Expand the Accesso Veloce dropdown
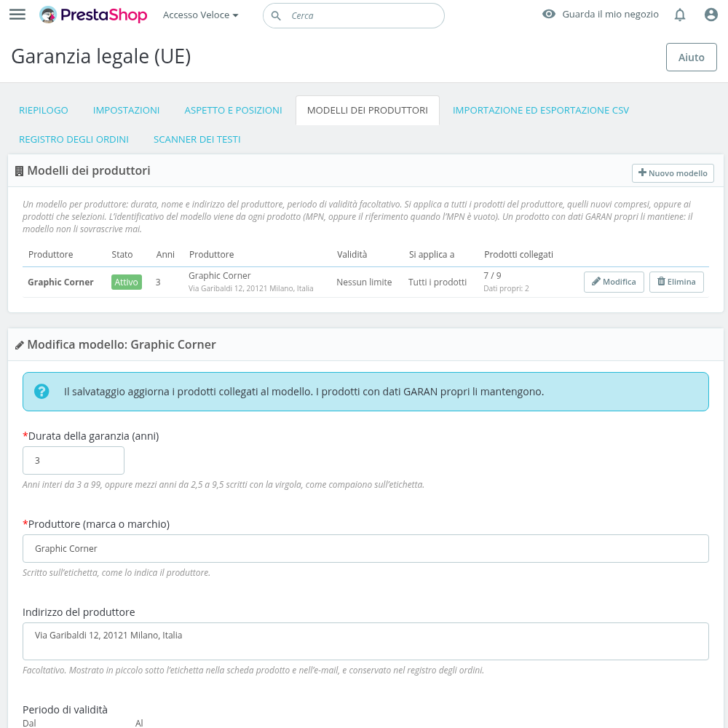This screenshot has height=728, width=728. click(x=201, y=15)
